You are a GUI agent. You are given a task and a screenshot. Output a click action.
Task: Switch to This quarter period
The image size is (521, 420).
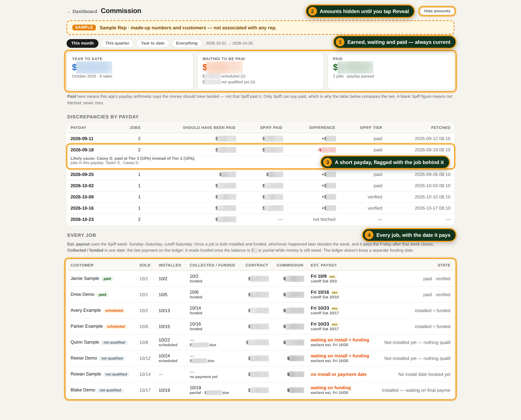pyautogui.click(x=117, y=43)
